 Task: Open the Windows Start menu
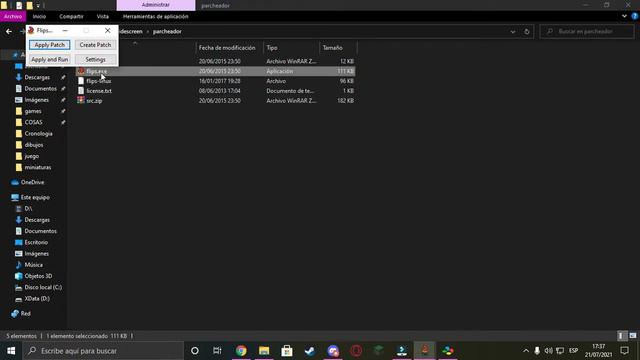click(x=11, y=351)
